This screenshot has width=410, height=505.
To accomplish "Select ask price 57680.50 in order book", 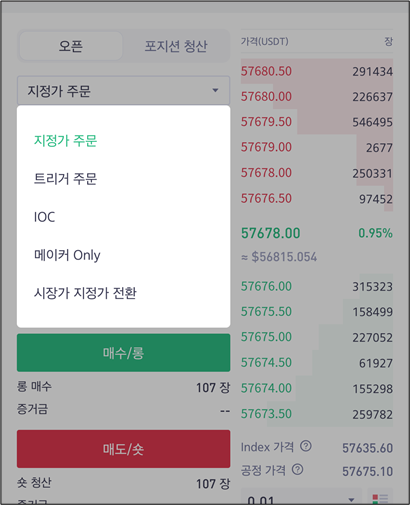I will [266, 71].
